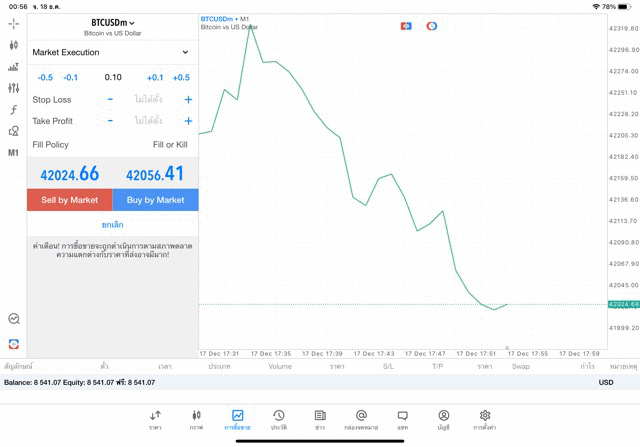Screen dimensions: 640x447
Task: Open the drawing objects shapes icon
Action: pyautogui.click(x=14, y=131)
